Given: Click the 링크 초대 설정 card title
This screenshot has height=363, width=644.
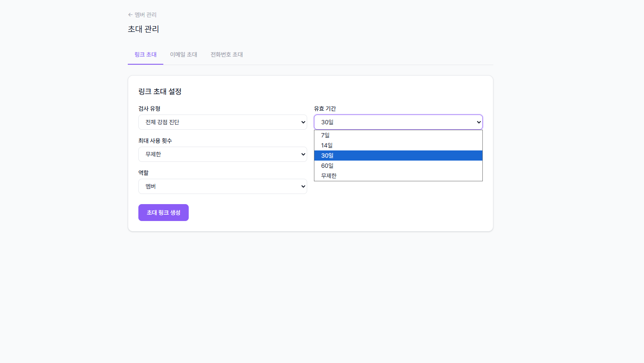Looking at the screenshot, I should pos(160,91).
